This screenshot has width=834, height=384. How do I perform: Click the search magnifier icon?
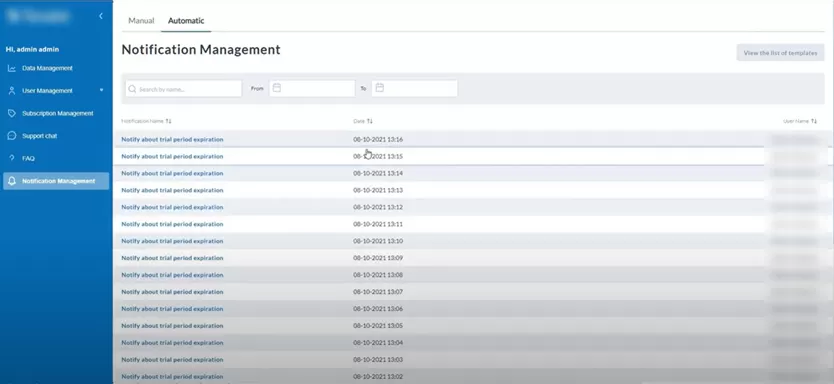coord(132,89)
